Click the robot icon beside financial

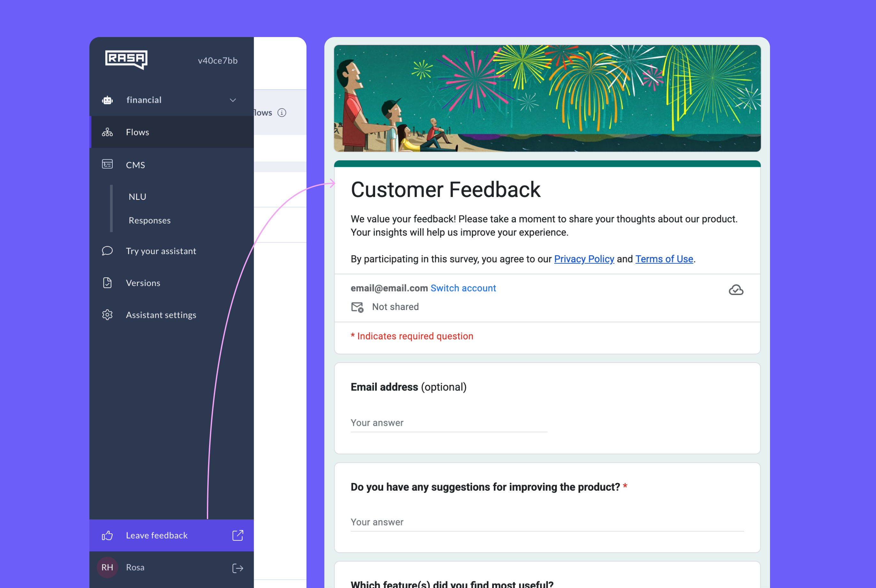[x=107, y=100]
